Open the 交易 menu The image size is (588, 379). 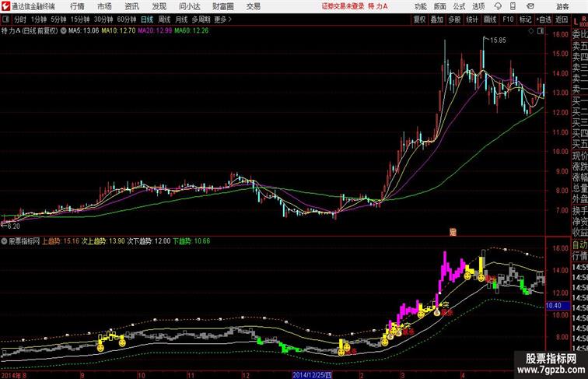click(x=253, y=6)
